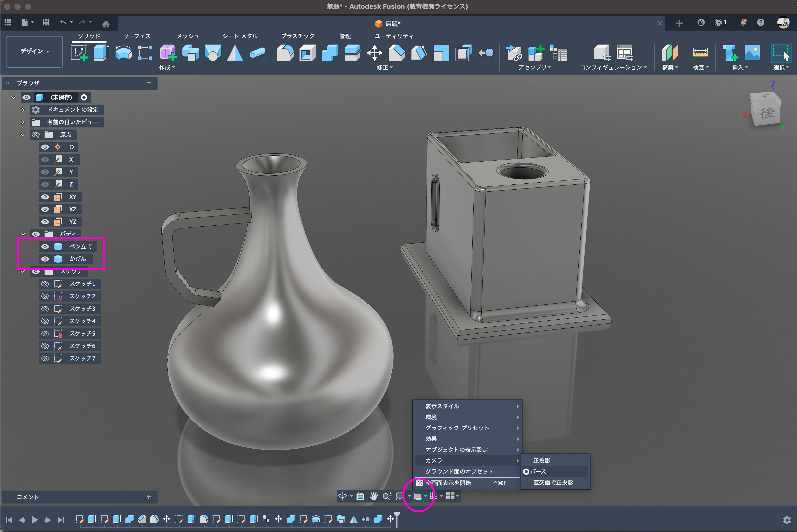Viewport: 797px width, 532px height.
Task: Hide the ペン立て body with its eye icon
Action: point(45,246)
